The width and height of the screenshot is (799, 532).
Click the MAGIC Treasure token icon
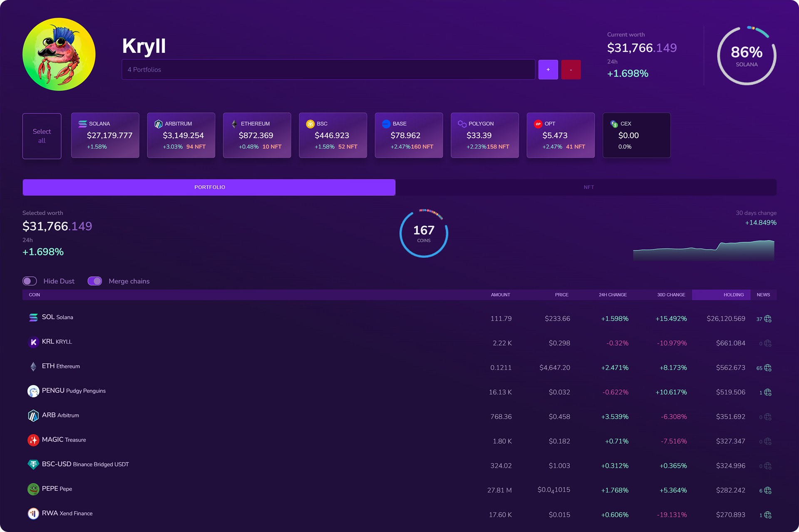point(33,440)
